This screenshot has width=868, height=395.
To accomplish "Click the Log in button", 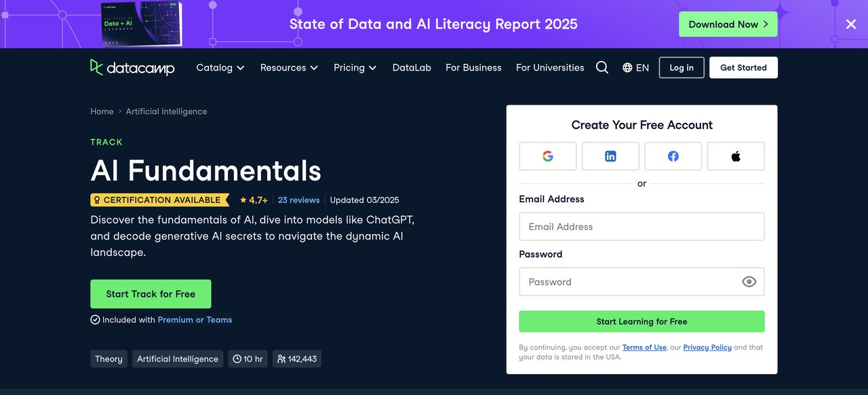I will click(682, 68).
